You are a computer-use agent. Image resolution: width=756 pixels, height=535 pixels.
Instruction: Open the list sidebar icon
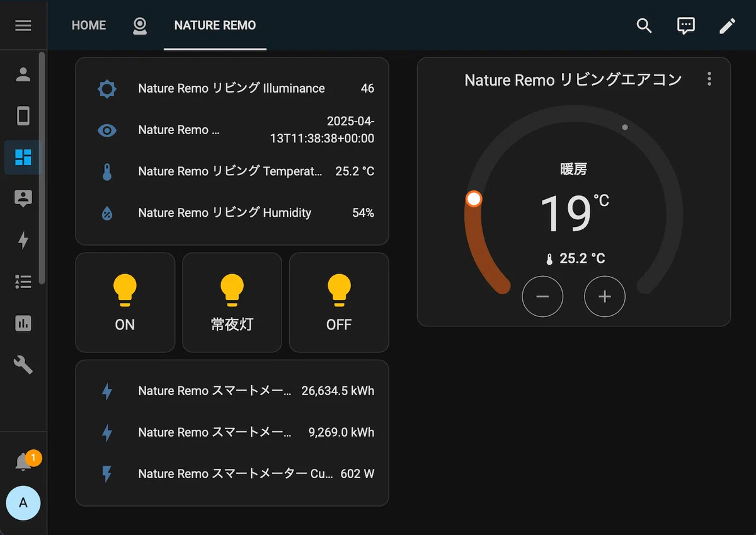(23, 282)
